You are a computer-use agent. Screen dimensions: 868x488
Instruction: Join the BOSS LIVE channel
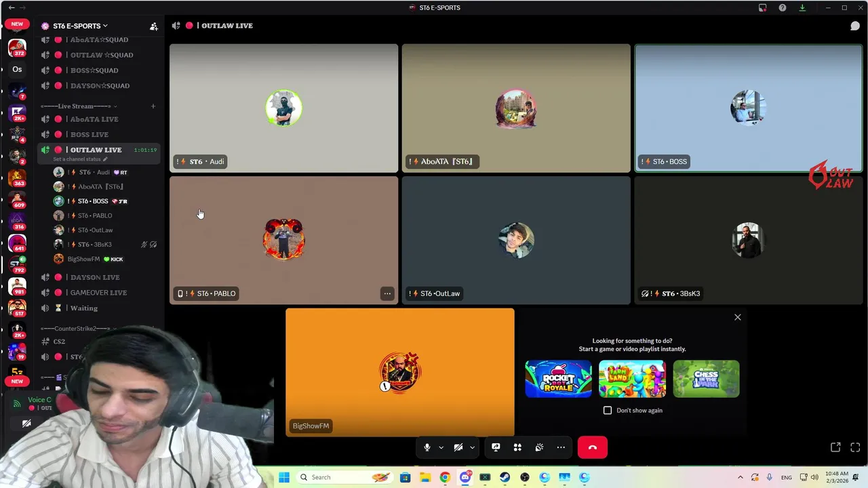click(x=98, y=134)
